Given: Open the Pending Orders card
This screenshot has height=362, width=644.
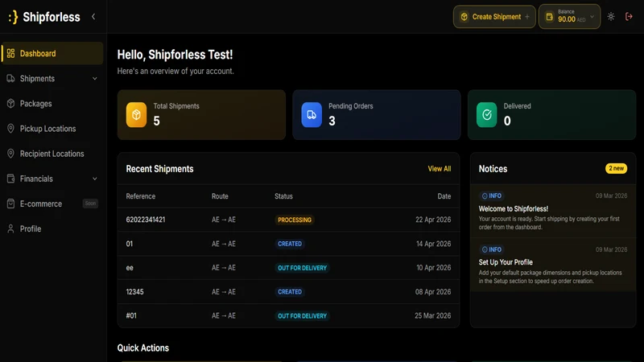Looking at the screenshot, I should coord(377,115).
